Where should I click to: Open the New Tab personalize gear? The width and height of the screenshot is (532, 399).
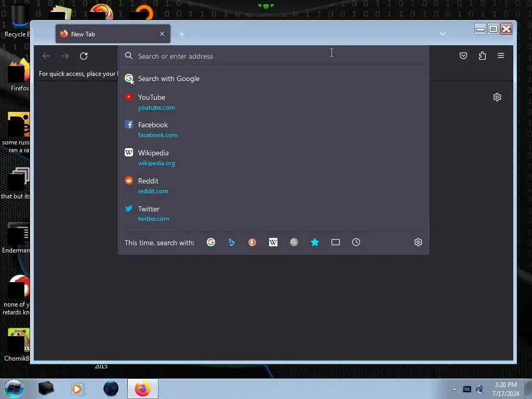point(497,97)
